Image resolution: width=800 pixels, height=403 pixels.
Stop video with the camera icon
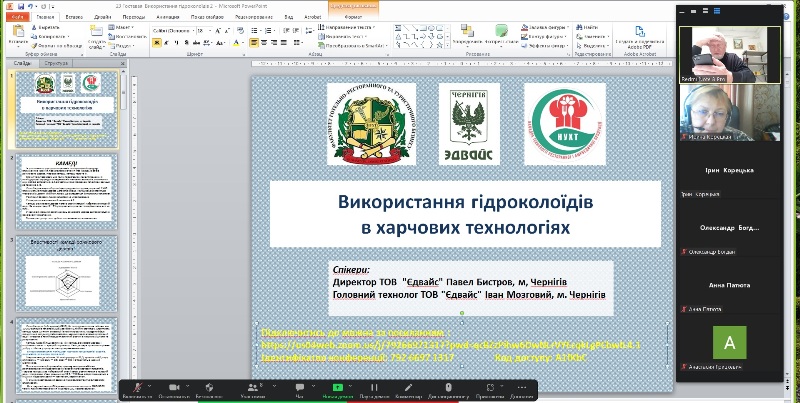point(174,387)
